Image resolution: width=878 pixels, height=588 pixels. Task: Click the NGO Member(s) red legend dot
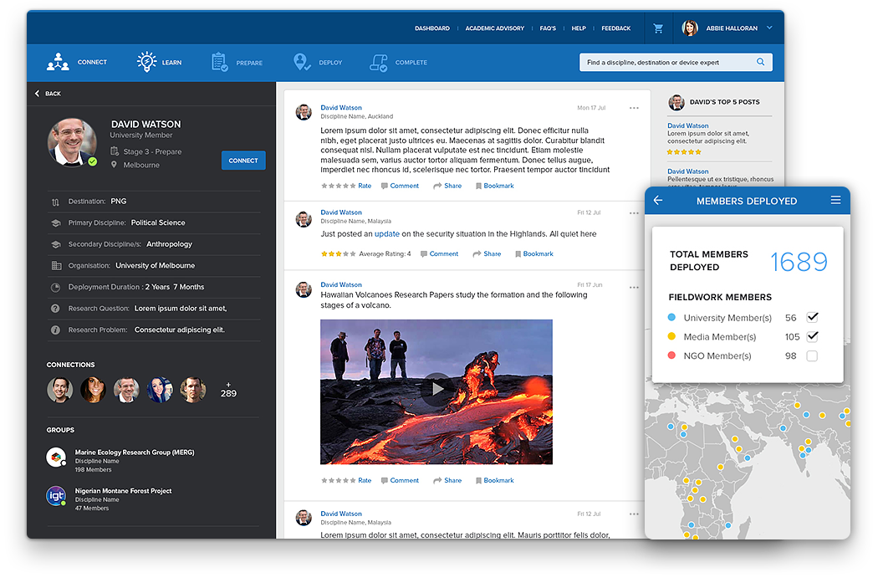[671, 355]
